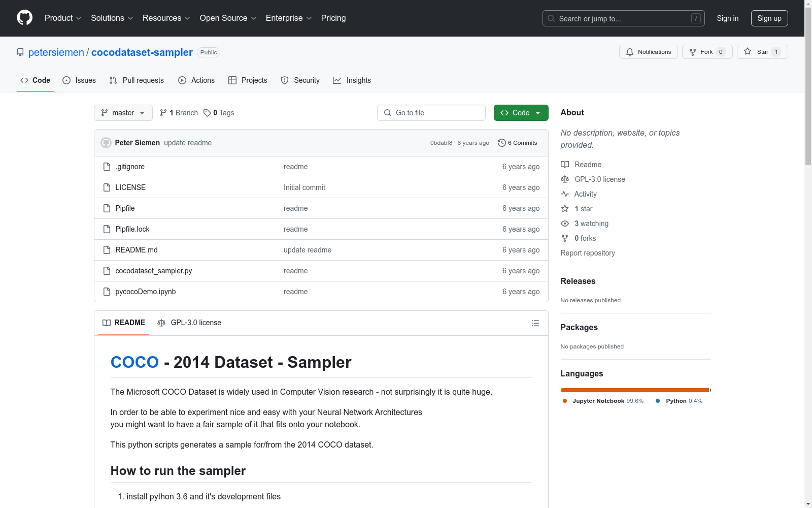This screenshot has width=812, height=508.
Task: Expand the Enterprise menu
Action: tap(289, 18)
